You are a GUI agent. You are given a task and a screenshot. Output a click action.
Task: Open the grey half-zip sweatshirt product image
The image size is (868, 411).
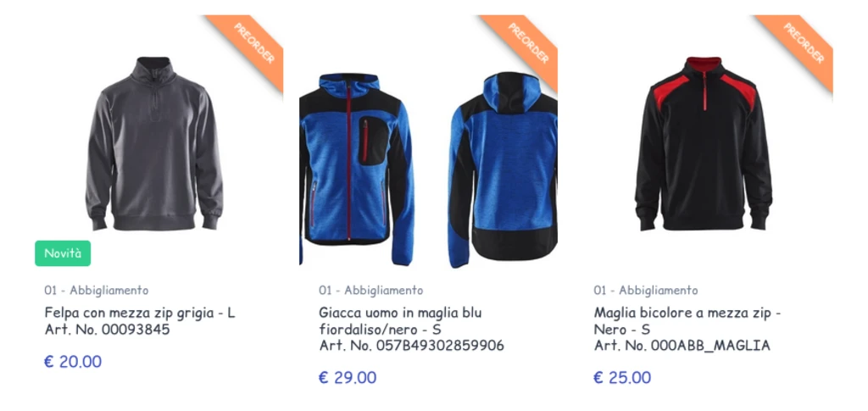154,143
